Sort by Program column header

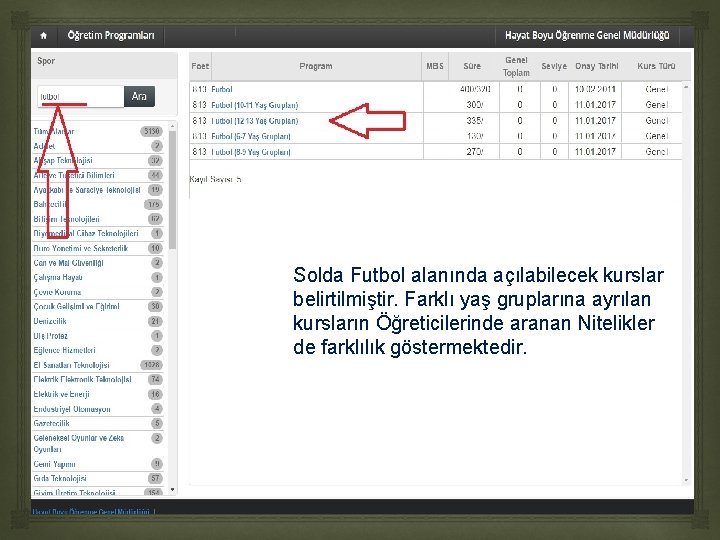tap(316, 66)
